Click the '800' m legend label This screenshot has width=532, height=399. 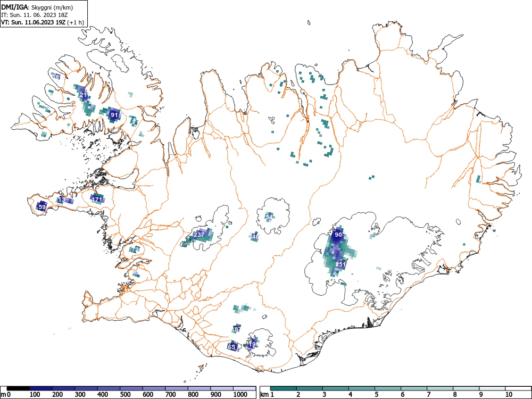pos(193,394)
